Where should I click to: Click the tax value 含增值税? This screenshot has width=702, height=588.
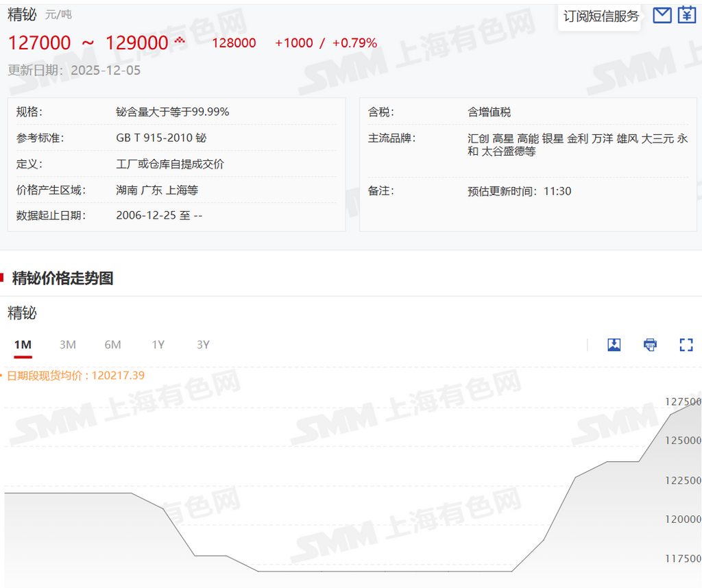coord(489,112)
